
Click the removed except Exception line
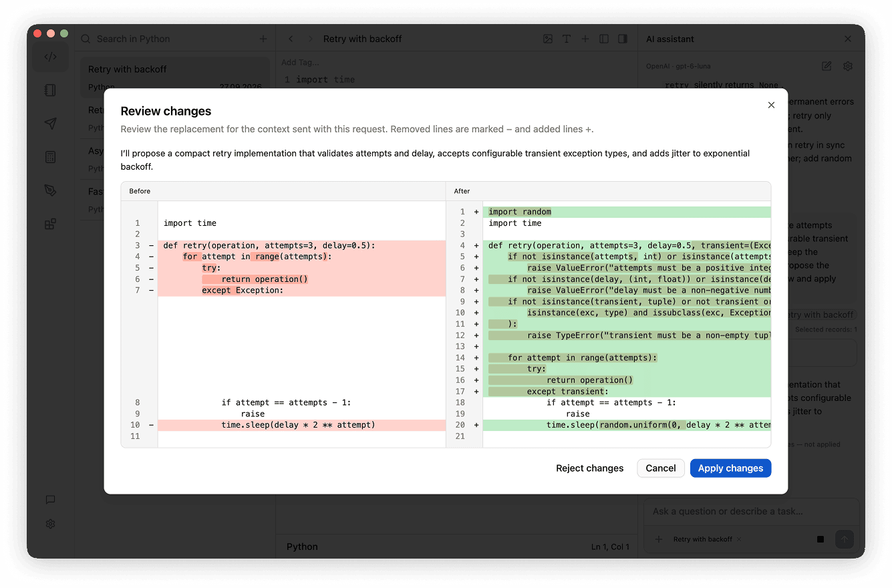tap(301, 291)
